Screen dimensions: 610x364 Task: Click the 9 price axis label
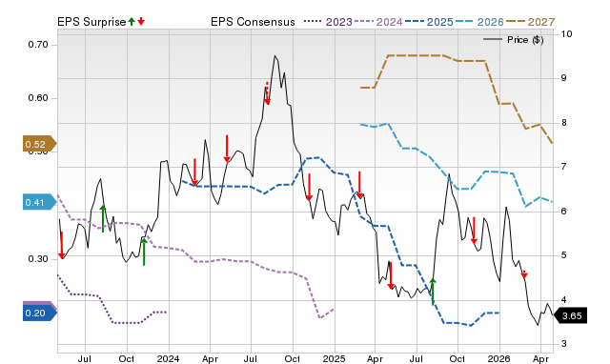[563, 78]
